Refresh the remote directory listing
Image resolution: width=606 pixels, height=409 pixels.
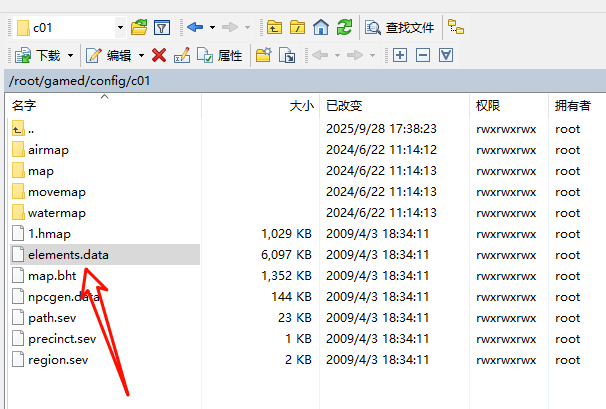coord(344,27)
